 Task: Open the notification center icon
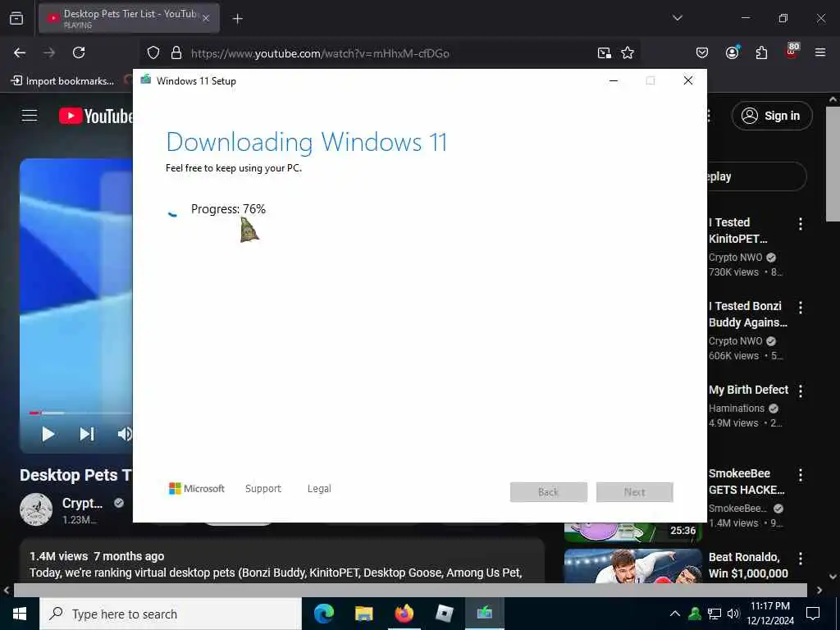pos(813,614)
